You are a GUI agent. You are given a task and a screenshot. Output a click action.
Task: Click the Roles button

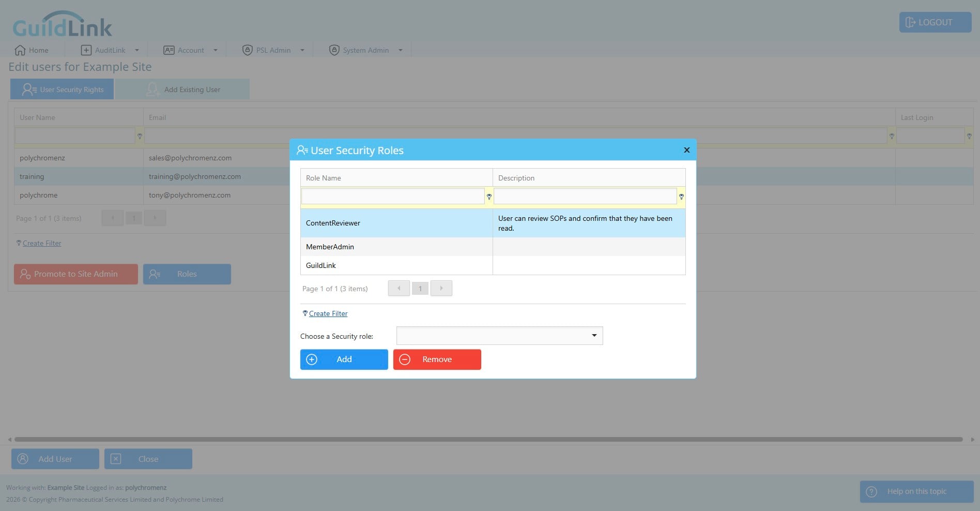187,274
